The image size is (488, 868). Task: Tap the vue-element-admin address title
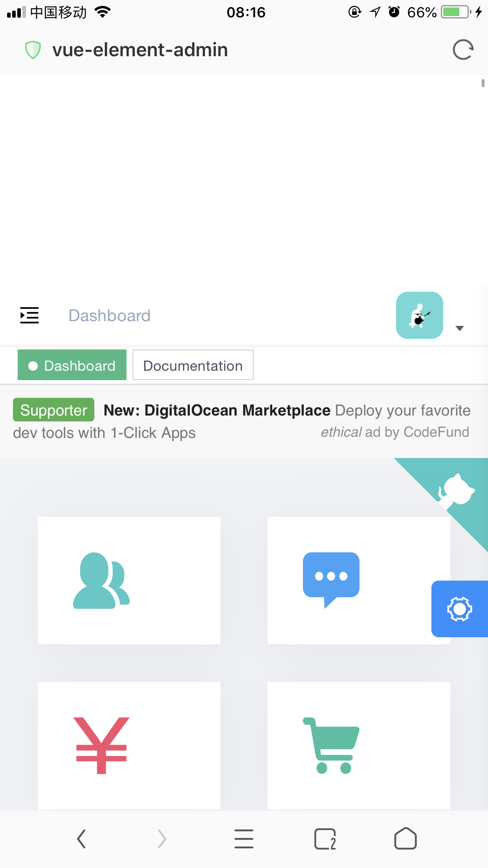click(140, 50)
